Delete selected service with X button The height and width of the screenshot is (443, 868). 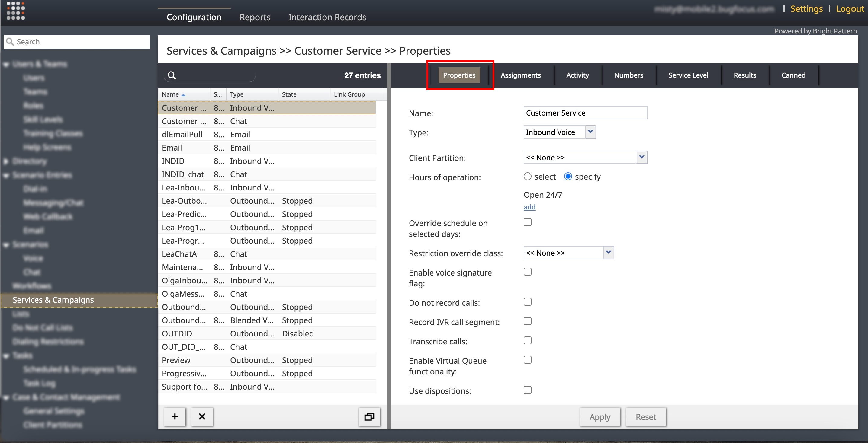tap(202, 416)
